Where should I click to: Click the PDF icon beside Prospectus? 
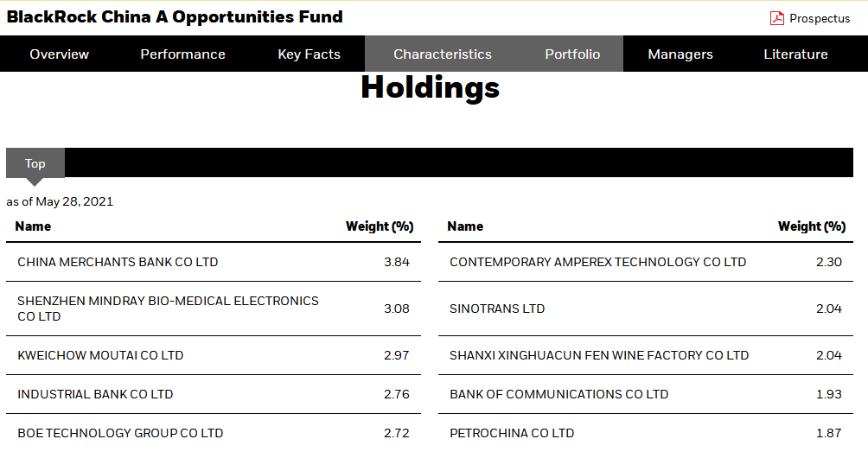click(777, 18)
